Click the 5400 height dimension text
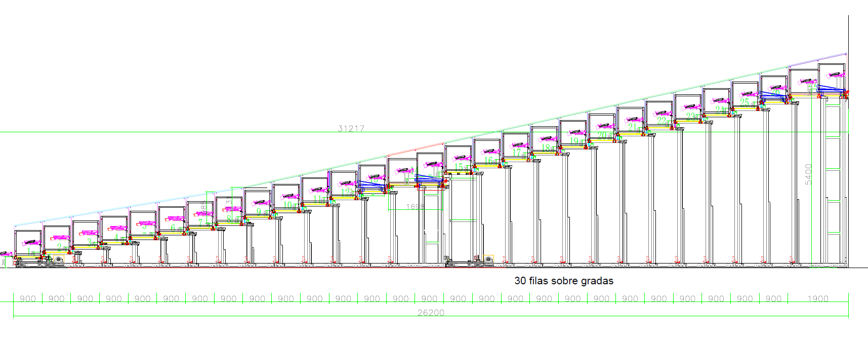Viewport: 868px width, 337px height. 808,174
